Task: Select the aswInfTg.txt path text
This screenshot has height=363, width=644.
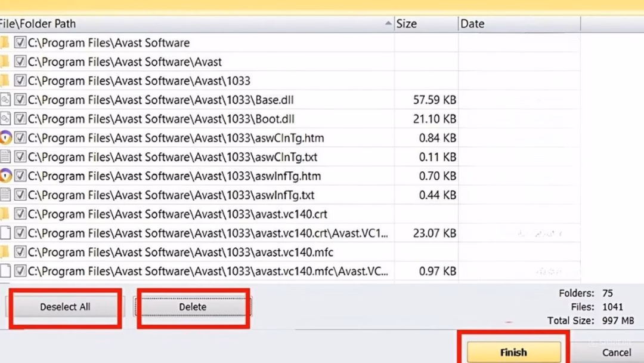Action: pyautogui.click(x=171, y=195)
